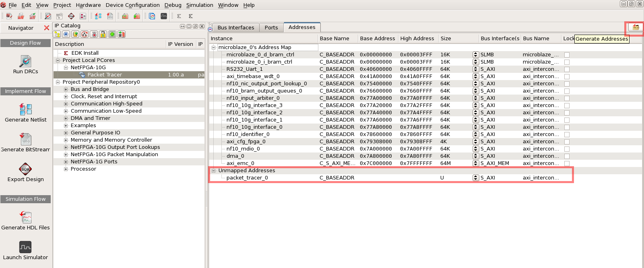The width and height of the screenshot is (644, 268).
Task: Click the Run DRCs icon
Action: (x=25, y=62)
